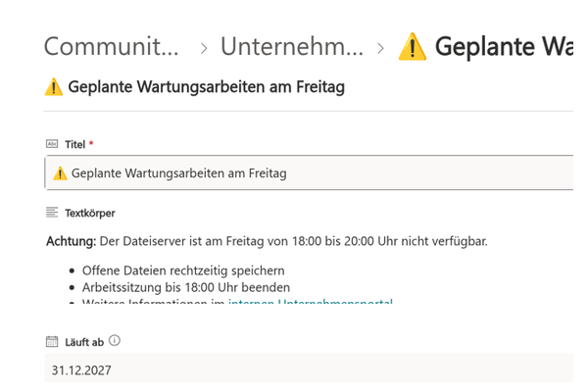This screenshot has height=392, width=588.
Task: Click the paragraph lines icon beside Textkörper
Action: 52,213
